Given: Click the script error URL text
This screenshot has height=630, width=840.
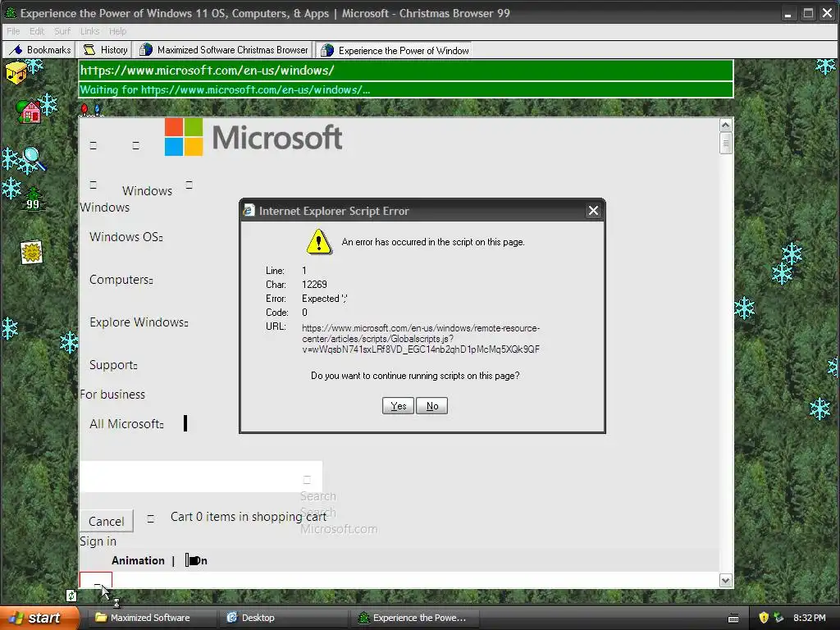Looking at the screenshot, I should click(x=421, y=339).
